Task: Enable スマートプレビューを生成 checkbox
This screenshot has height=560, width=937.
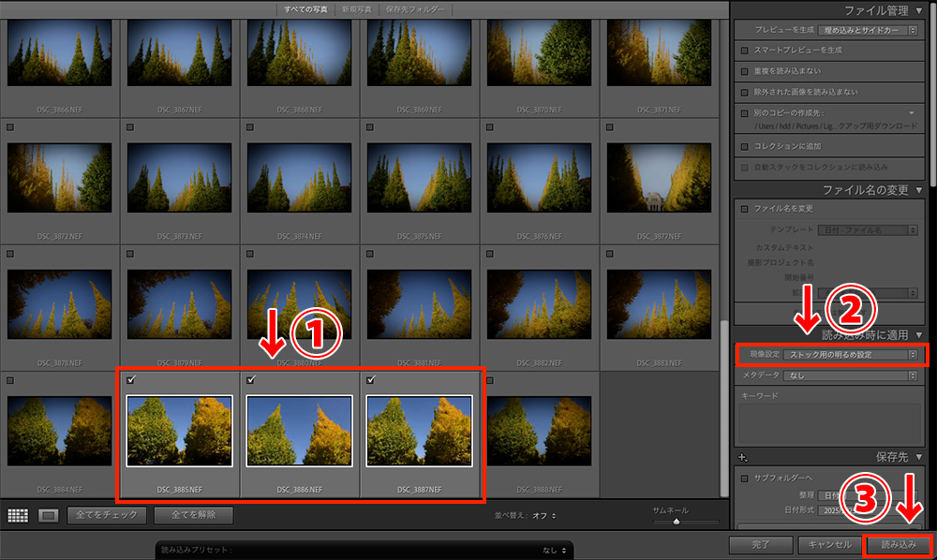Action: tap(744, 51)
